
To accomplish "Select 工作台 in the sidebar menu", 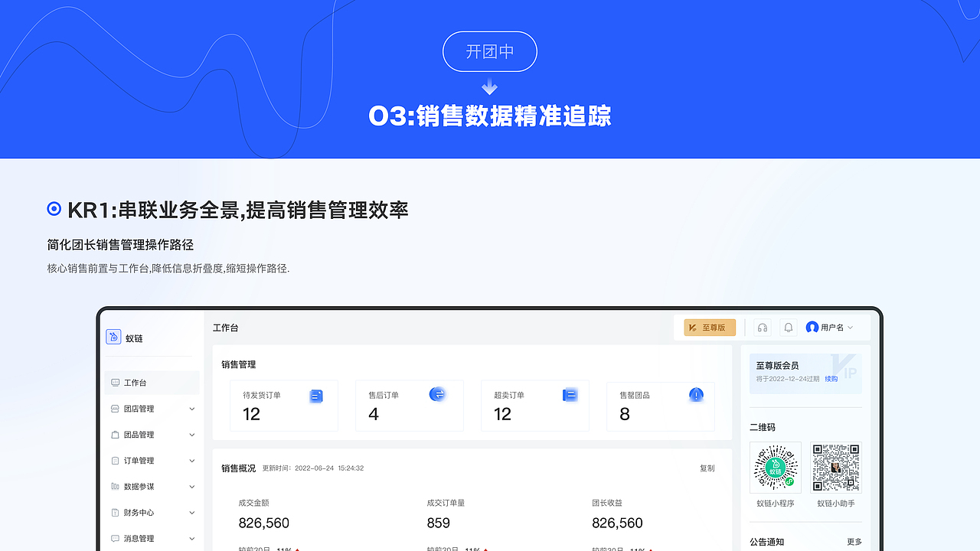I will [152, 383].
